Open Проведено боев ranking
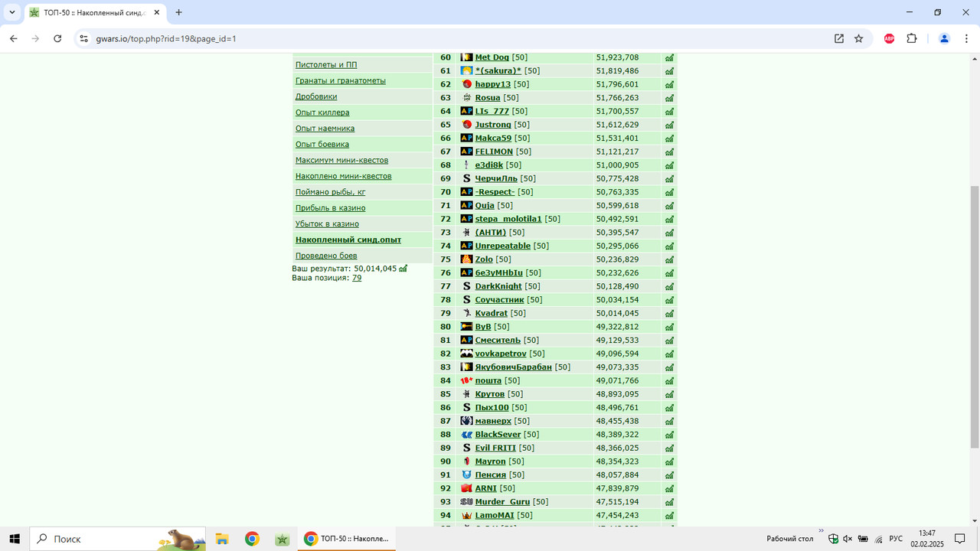The height and width of the screenshot is (551, 980). coord(326,256)
